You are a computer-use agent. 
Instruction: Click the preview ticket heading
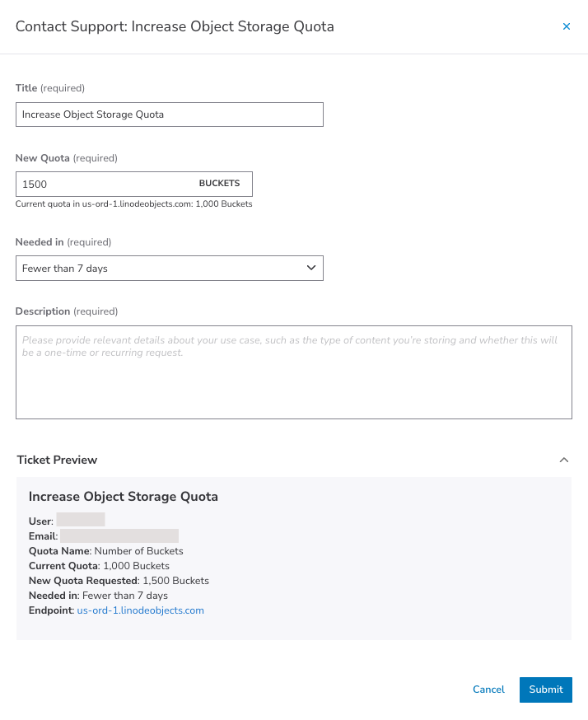point(123,497)
